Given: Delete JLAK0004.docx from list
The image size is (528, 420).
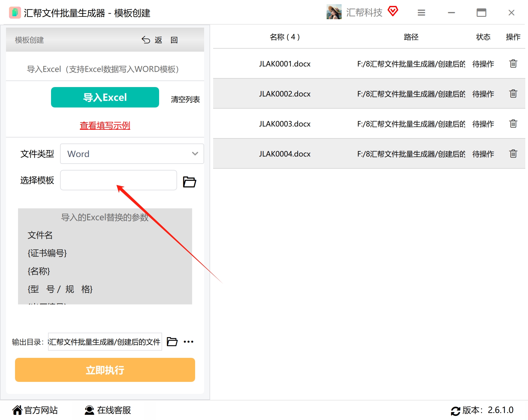Looking at the screenshot, I should [x=513, y=154].
